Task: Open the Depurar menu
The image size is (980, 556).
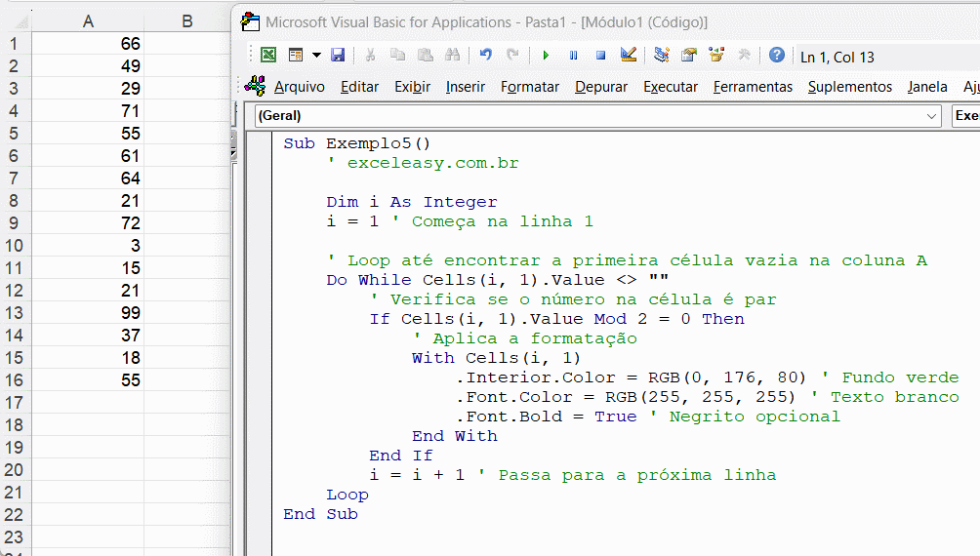Action: [601, 87]
